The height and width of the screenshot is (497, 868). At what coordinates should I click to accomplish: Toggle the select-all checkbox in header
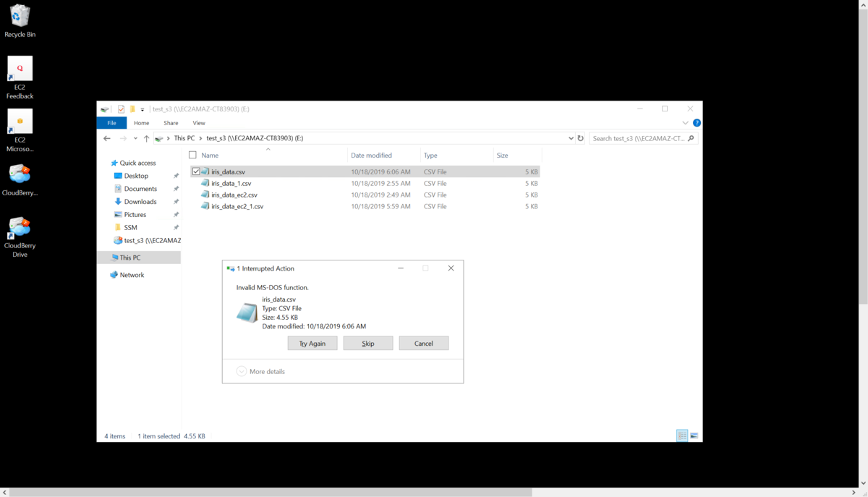(192, 155)
